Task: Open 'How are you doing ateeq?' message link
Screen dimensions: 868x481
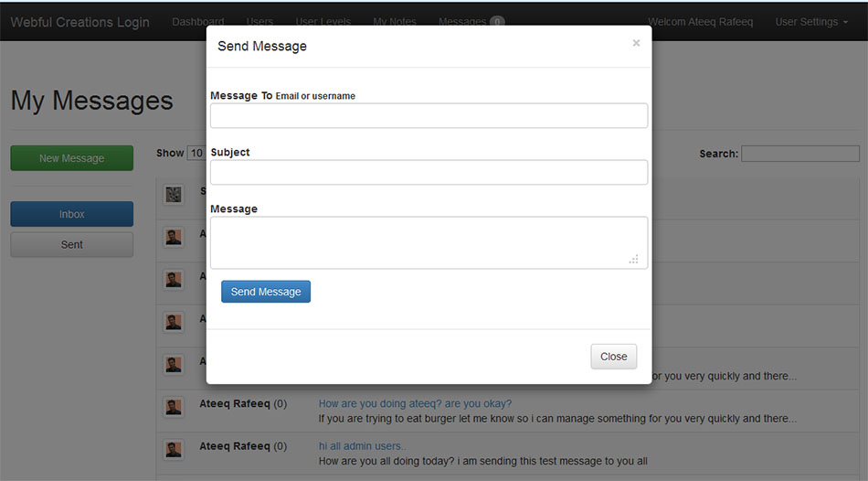Action: (x=415, y=403)
